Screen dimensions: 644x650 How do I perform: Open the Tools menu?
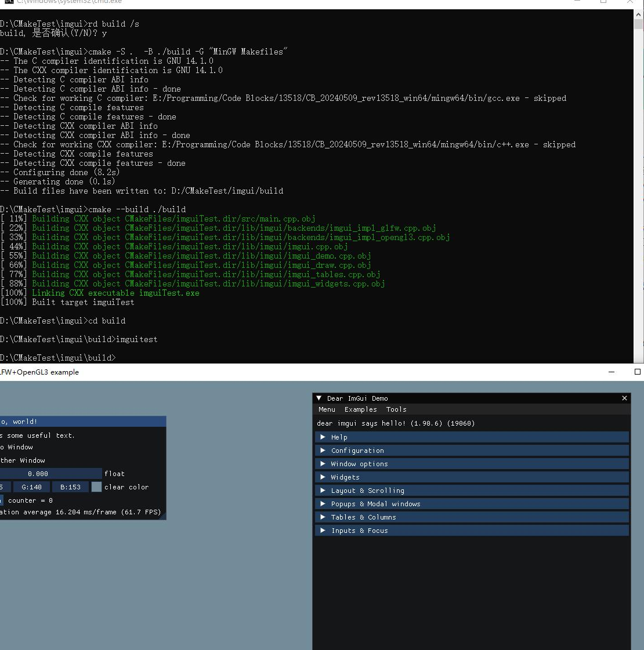396,409
